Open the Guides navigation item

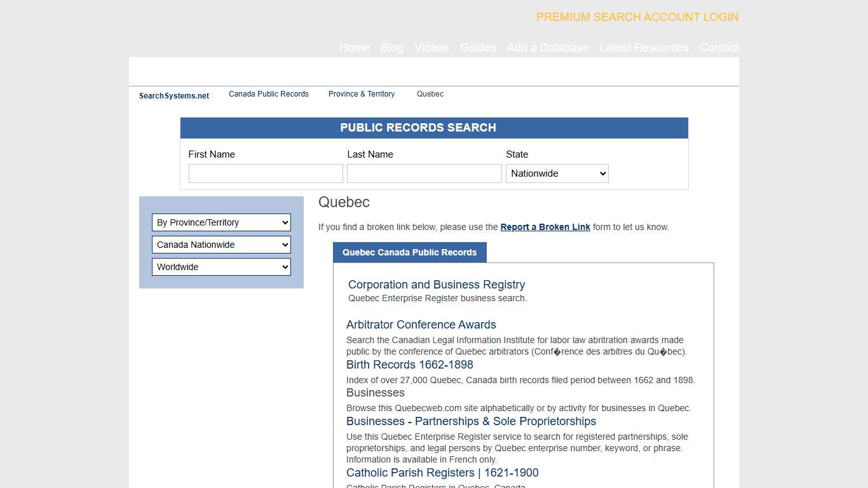pos(478,48)
